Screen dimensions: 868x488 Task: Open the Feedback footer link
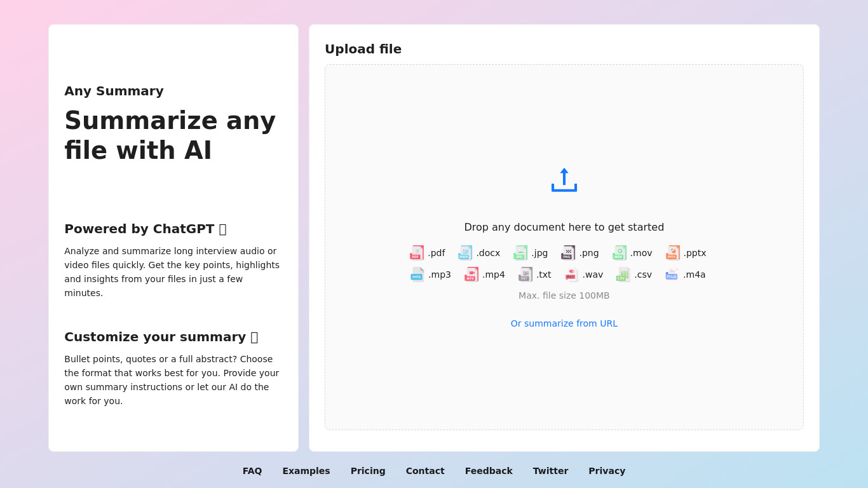pyautogui.click(x=489, y=471)
